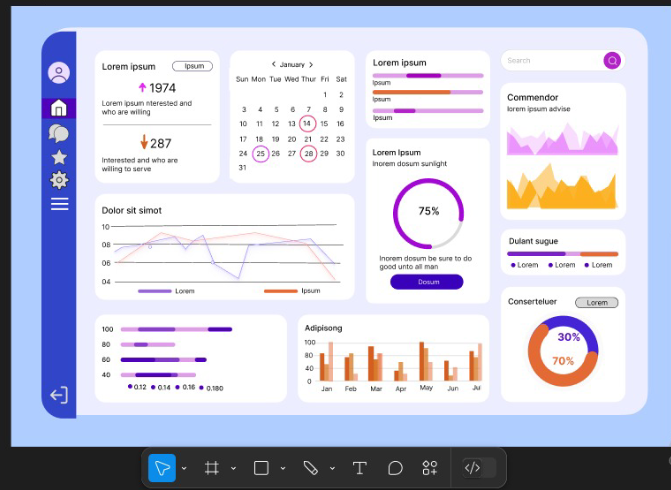Select the Comment tool

click(x=395, y=468)
